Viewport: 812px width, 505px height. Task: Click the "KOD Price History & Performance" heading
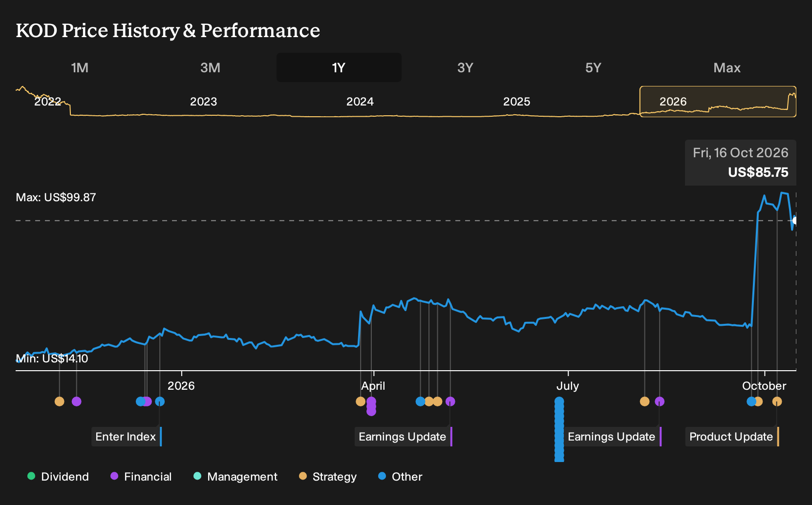click(168, 30)
